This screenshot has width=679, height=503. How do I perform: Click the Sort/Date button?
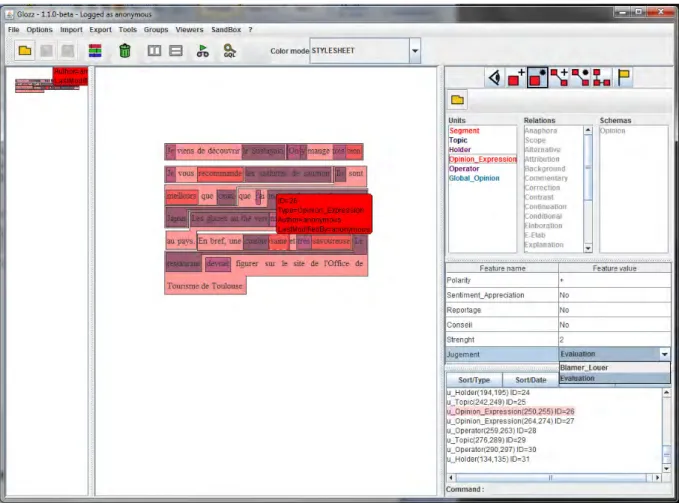[530, 380]
